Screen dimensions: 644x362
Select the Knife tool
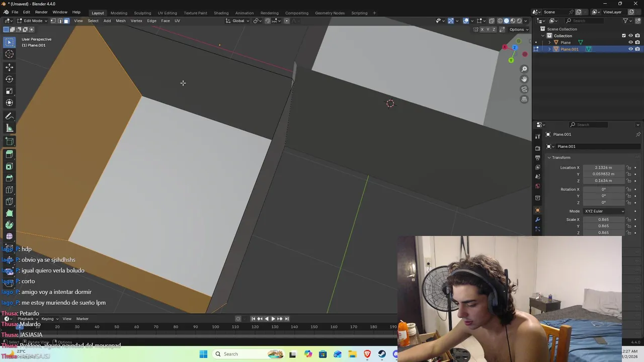click(9, 202)
